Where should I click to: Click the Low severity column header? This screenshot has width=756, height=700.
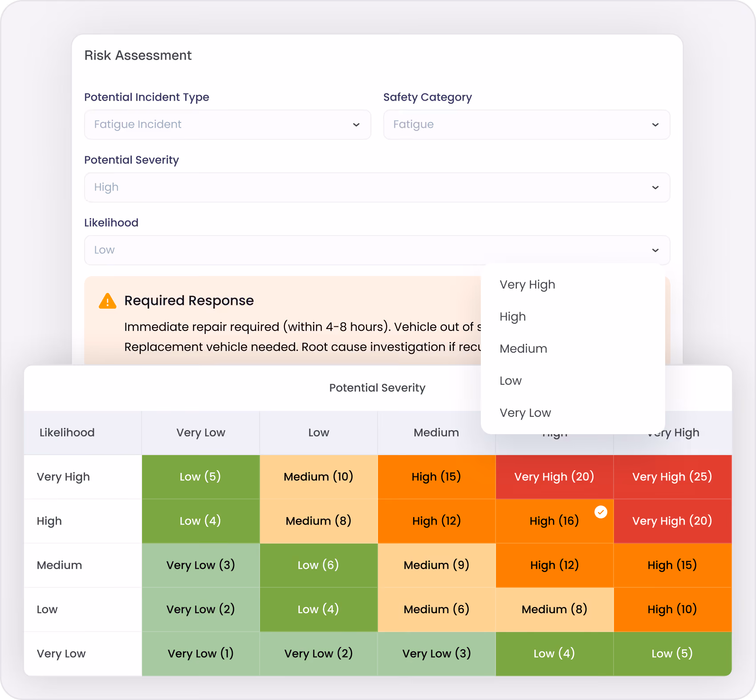318,433
